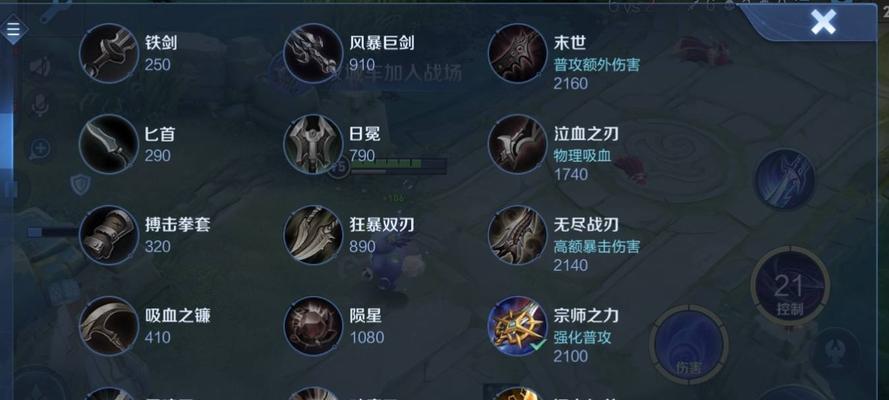Choose the 日冕 item icon
889x400 pixels.
314,144
